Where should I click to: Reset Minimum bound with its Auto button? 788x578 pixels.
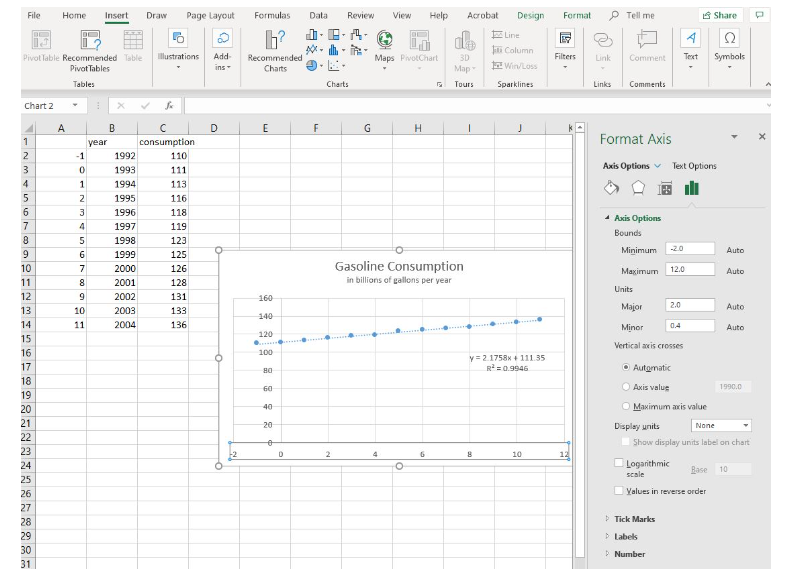coord(735,250)
